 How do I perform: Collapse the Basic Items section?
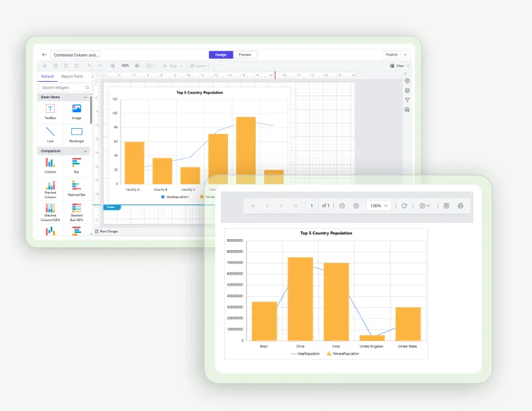point(85,98)
